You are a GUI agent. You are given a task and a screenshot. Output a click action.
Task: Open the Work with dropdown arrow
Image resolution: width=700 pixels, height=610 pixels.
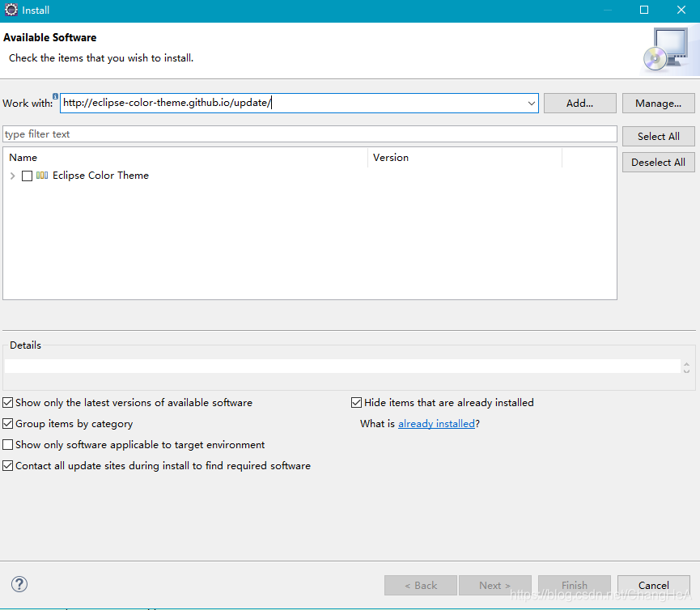click(531, 103)
